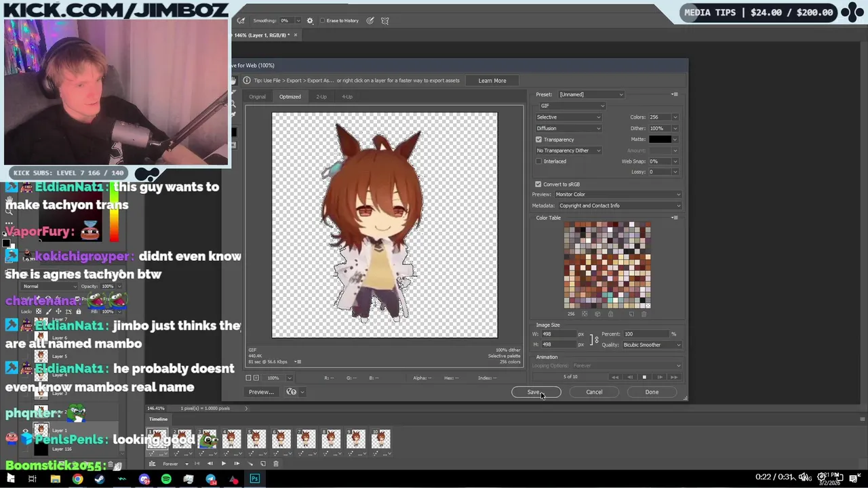Viewport: 868px width, 488px height.
Task: Open the Diffusion dither algorithm dropdown
Action: [x=568, y=128]
